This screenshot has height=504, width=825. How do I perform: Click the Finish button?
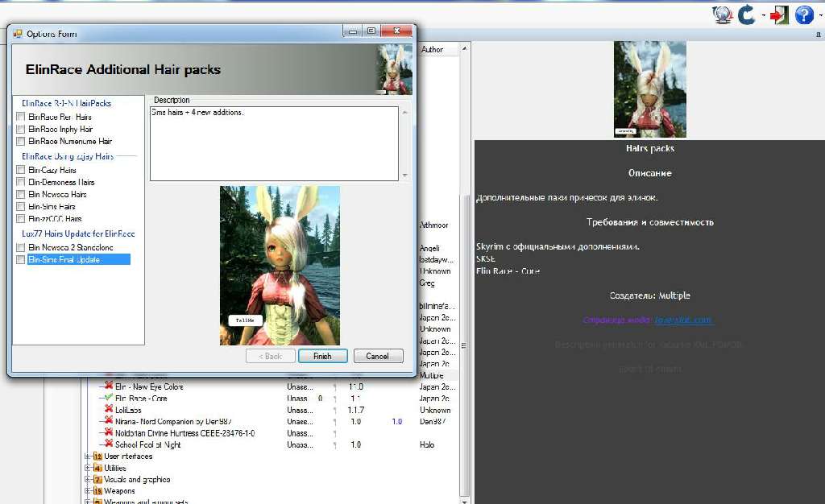322,356
